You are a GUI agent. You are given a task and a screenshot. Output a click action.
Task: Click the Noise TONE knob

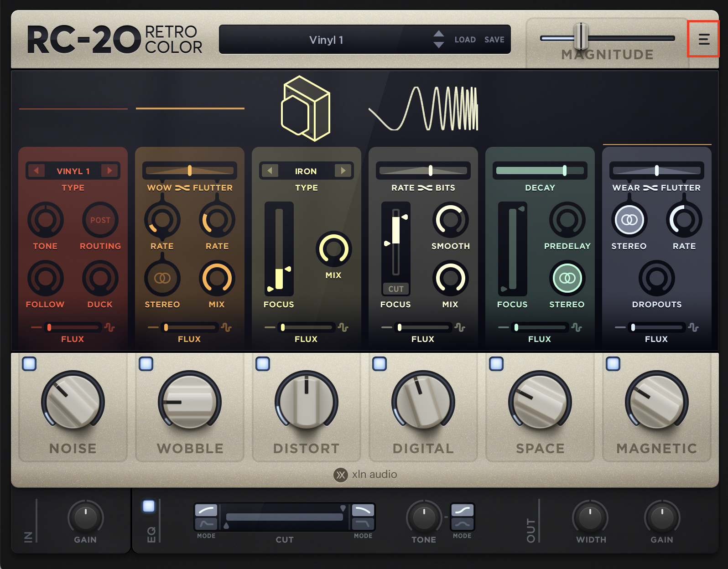point(45,220)
